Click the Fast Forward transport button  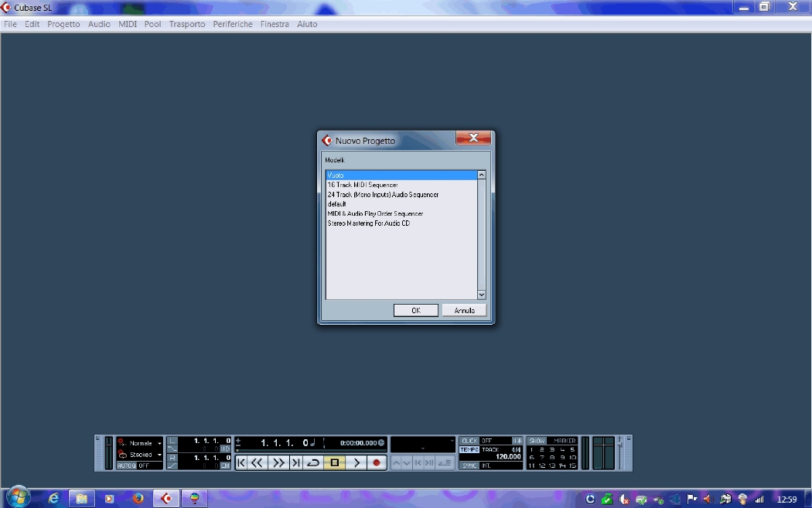click(x=278, y=462)
